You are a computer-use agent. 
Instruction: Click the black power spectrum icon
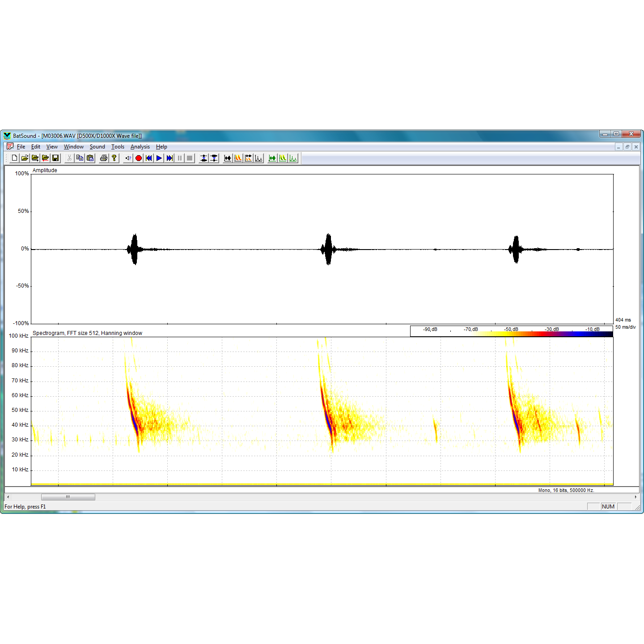[259, 158]
